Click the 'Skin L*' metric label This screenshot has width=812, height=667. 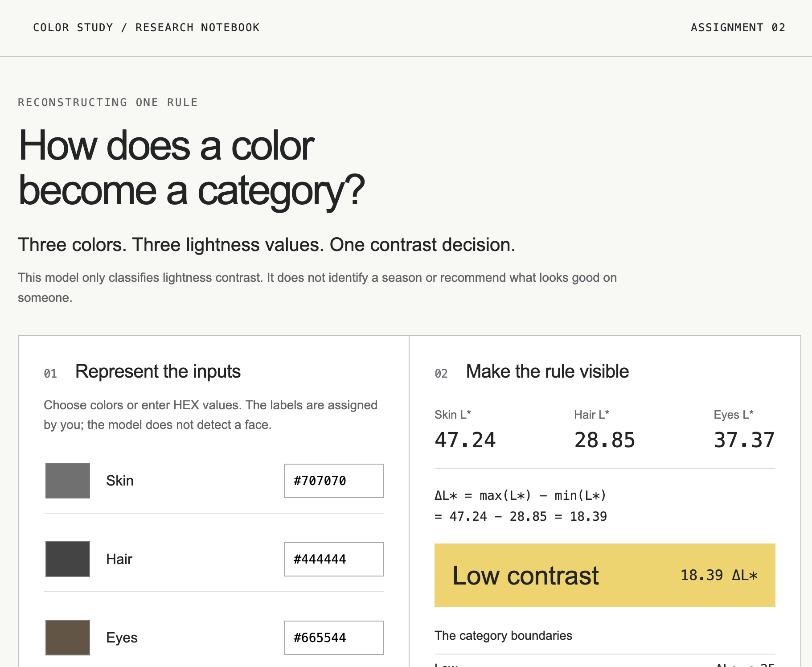453,415
